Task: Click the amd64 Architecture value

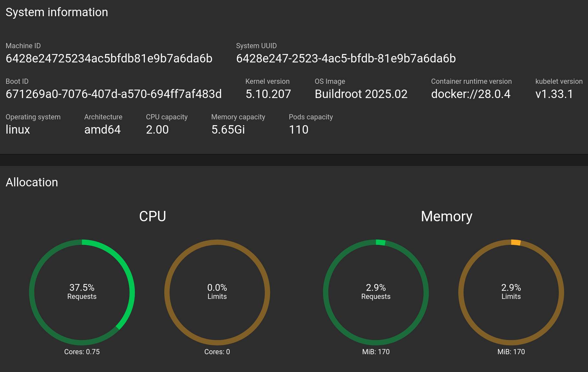Action: (x=103, y=129)
